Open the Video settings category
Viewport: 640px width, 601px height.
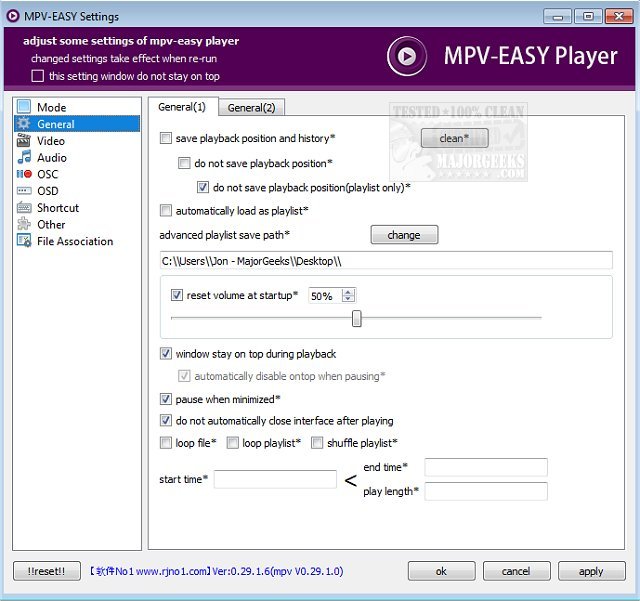click(x=50, y=141)
